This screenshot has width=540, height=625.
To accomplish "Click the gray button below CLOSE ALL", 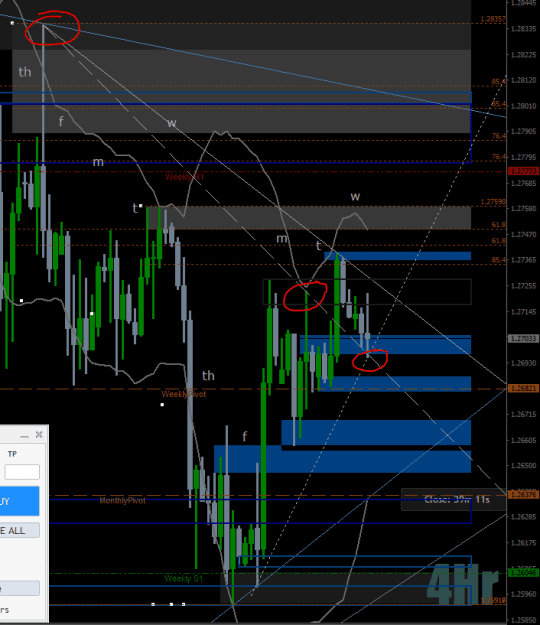I will click(x=20, y=588).
